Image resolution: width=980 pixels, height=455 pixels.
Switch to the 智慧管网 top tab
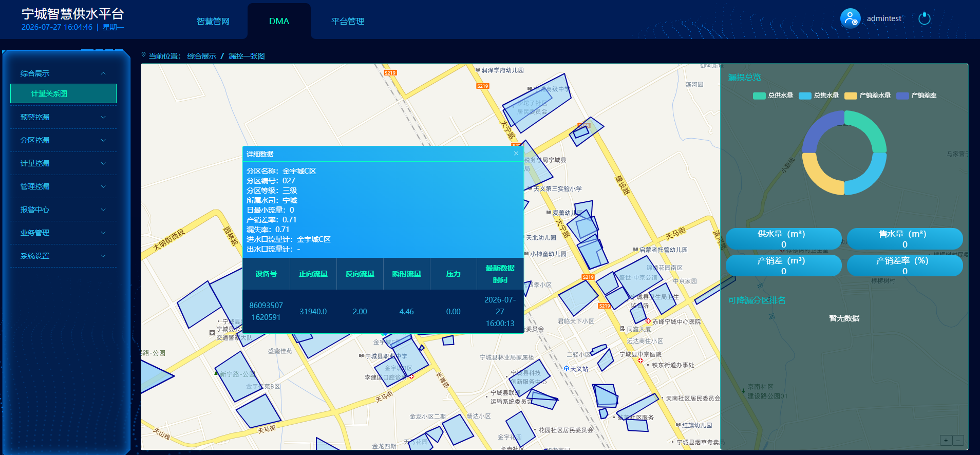[213, 21]
